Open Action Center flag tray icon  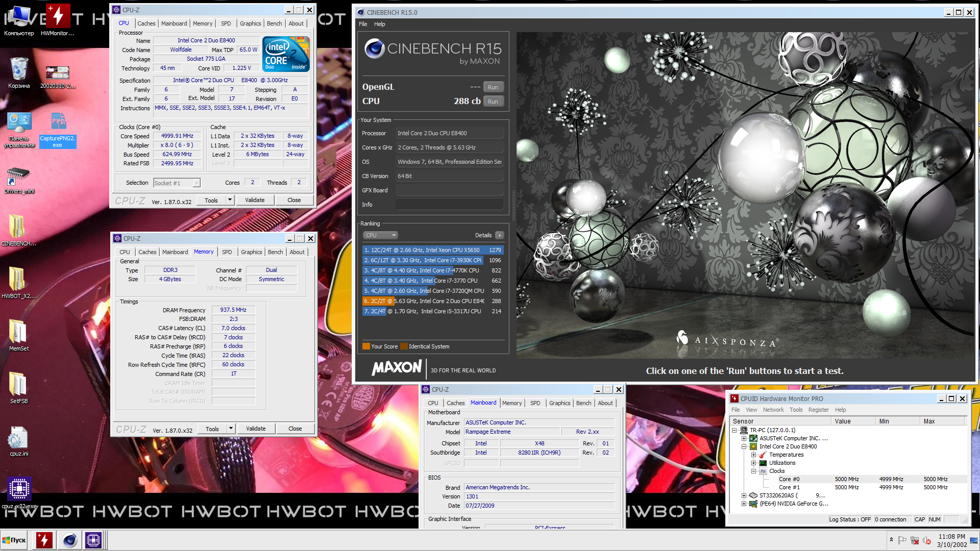pos(902,540)
